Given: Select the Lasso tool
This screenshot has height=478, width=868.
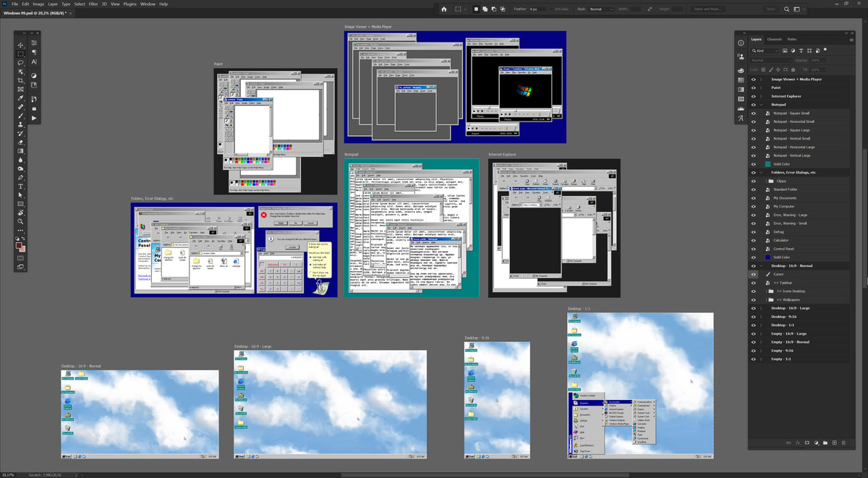Looking at the screenshot, I should coord(21,63).
